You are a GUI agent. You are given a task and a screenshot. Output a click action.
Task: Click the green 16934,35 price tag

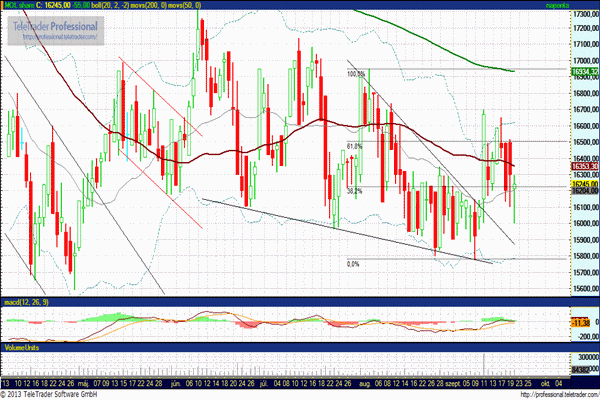pyautogui.click(x=585, y=72)
